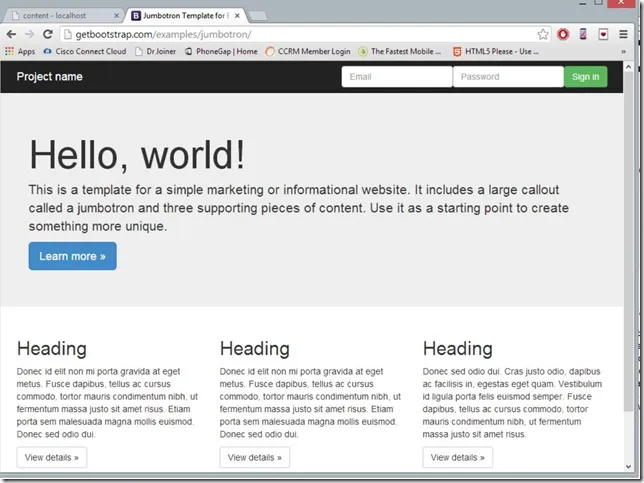Click View details under the third Heading
644x483 pixels.
tap(457, 457)
